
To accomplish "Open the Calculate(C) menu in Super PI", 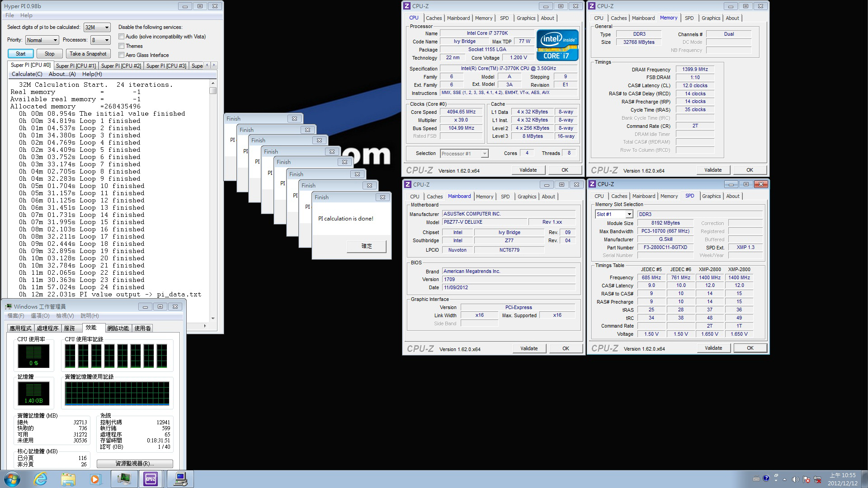I will point(27,74).
